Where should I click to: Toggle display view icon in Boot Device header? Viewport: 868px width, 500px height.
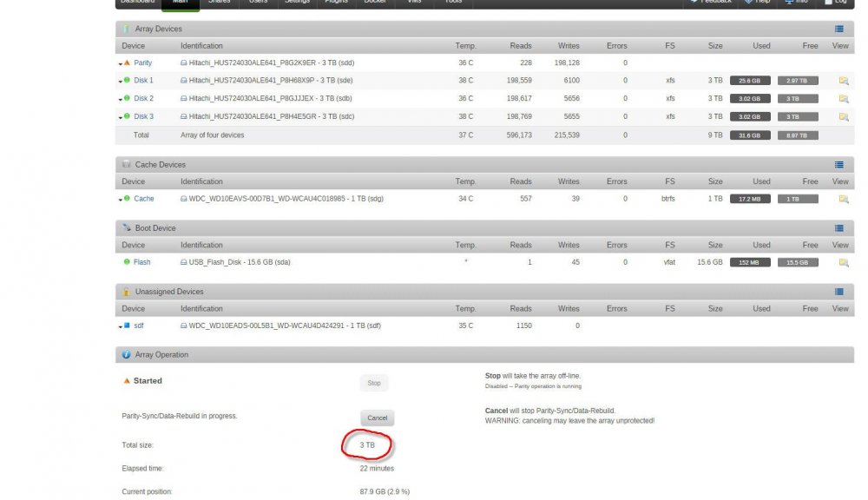click(x=839, y=228)
